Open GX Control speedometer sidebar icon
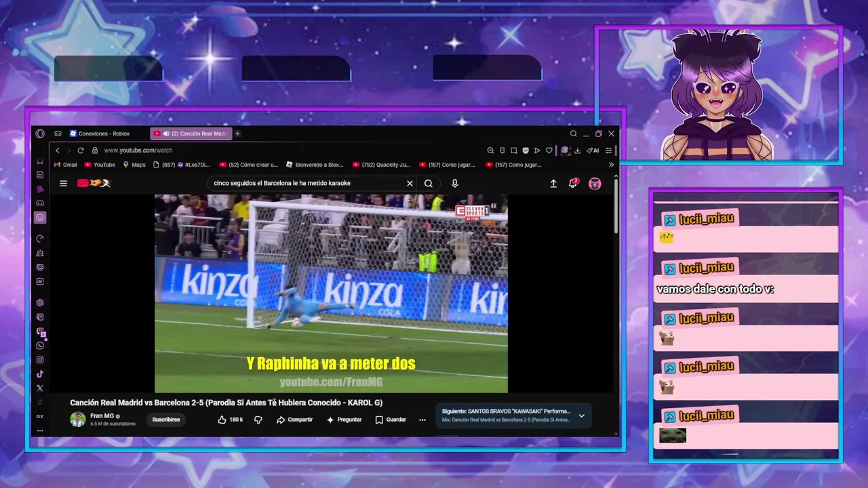Viewport: 868px width, 488px height. [x=40, y=239]
